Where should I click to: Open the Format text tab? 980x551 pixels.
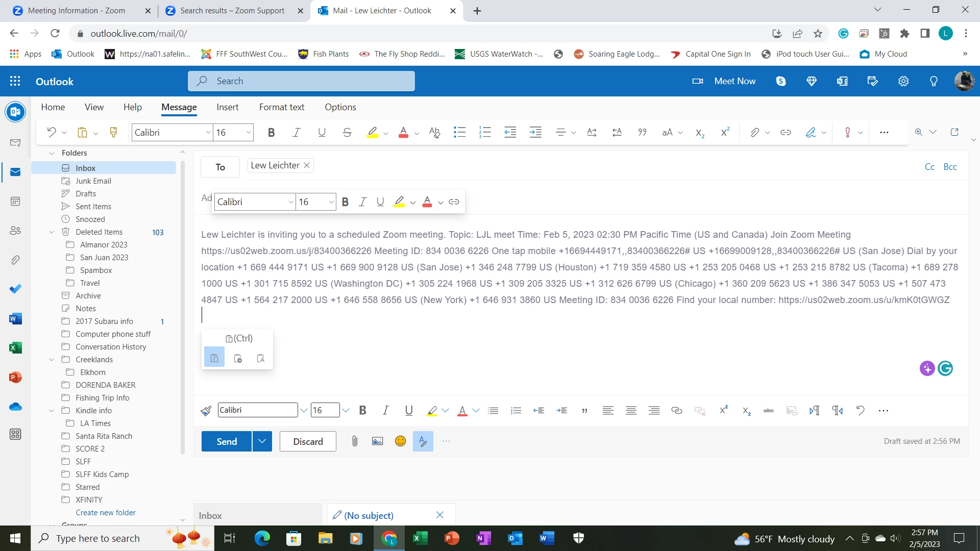click(281, 107)
